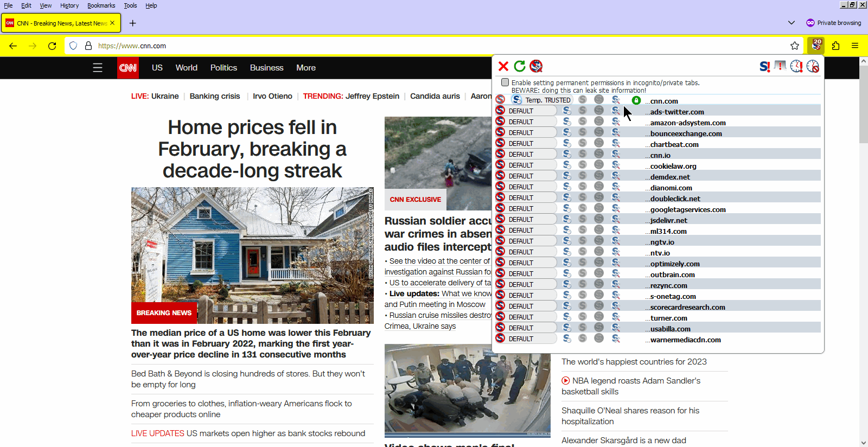Switch to CNN Breaking News tab
This screenshot has height=447, width=868.
[61, 23]
